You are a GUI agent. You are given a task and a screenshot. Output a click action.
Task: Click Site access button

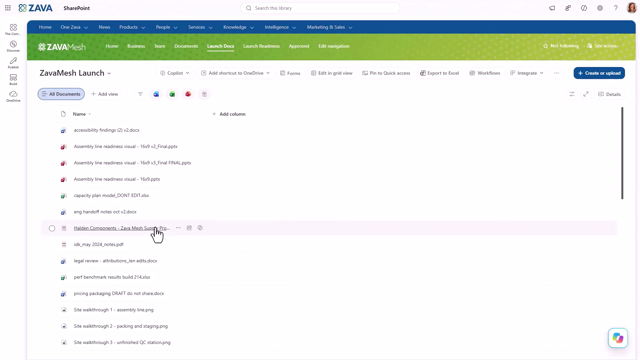point(602,46)
